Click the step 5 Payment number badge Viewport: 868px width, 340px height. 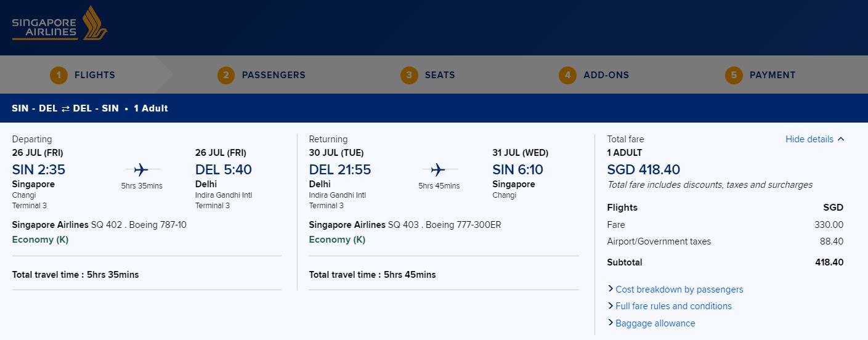pos(734,75)
